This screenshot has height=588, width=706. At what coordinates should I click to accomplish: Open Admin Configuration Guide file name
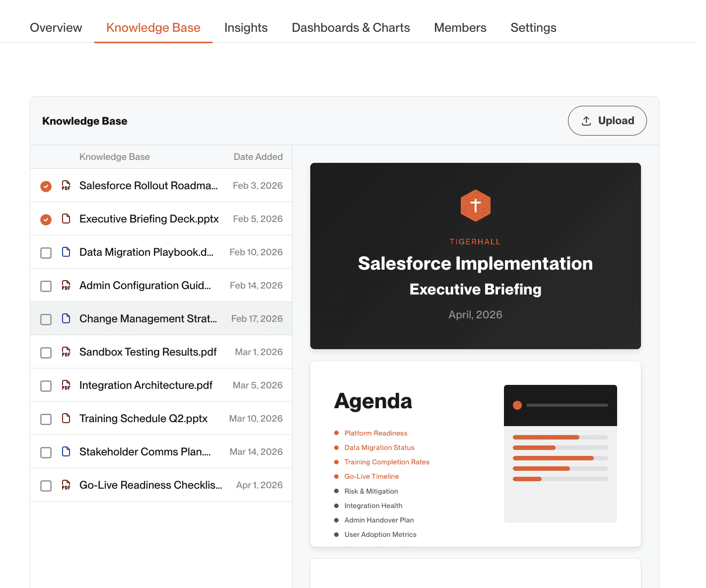click(x=145, y=286)
